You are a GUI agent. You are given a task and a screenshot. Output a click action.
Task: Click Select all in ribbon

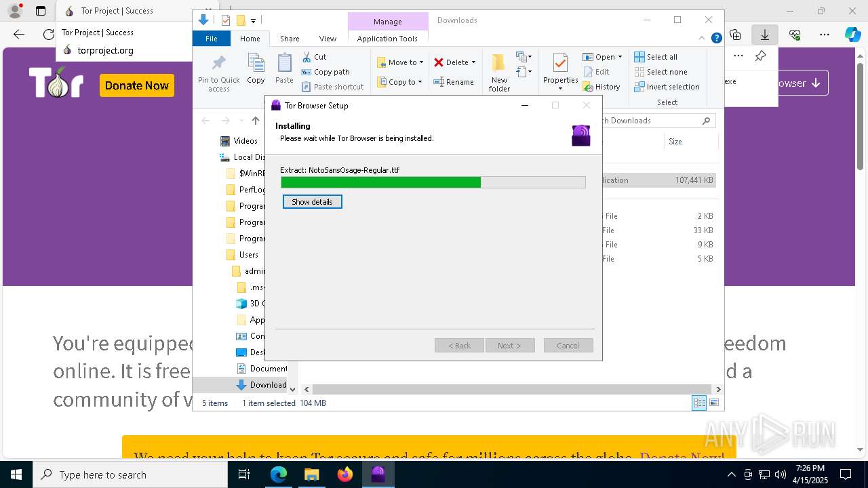(x=656, y=57)
